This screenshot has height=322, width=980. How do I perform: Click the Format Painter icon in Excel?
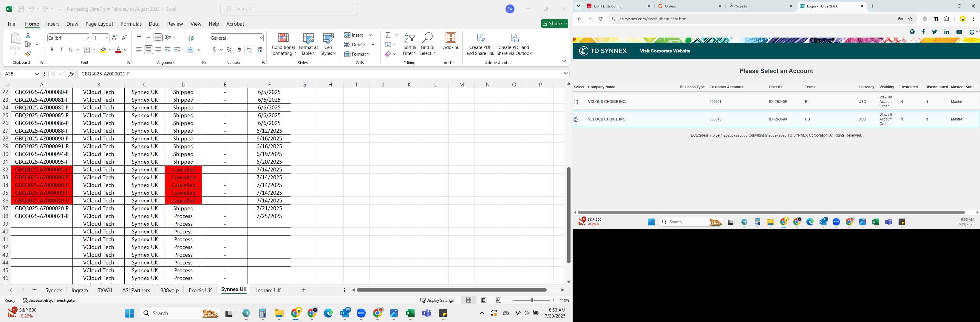pyautogui.click(x=28, y=54)
